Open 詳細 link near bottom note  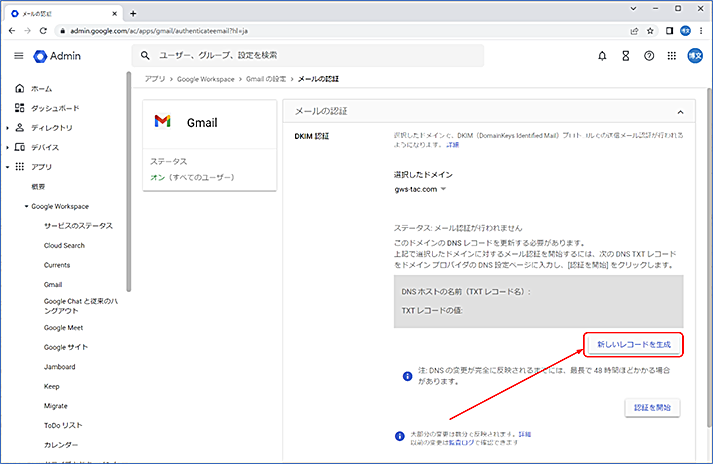[525, 434]
